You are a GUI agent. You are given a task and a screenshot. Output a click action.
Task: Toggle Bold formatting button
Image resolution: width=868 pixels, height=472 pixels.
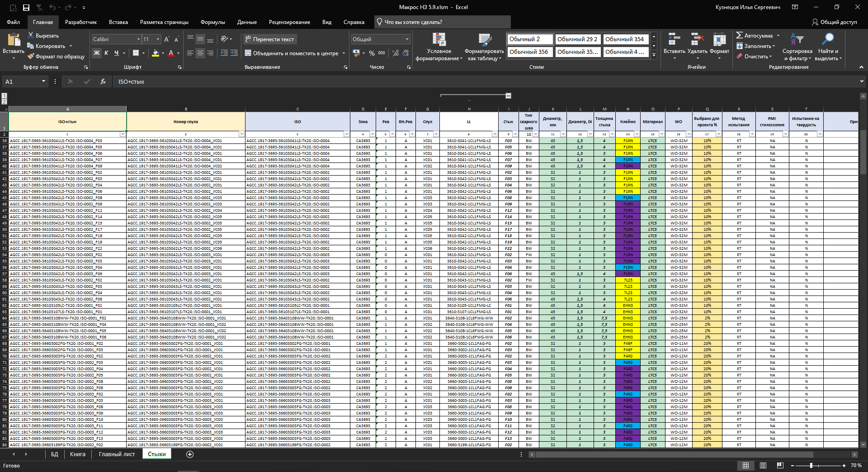96,53
